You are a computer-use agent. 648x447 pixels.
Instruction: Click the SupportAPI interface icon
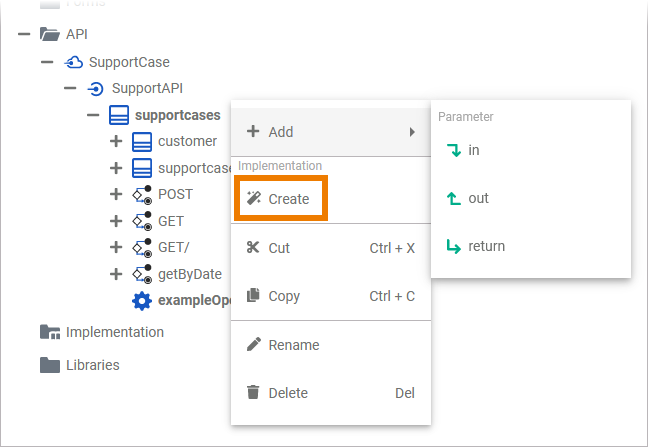tap(97, 88)
